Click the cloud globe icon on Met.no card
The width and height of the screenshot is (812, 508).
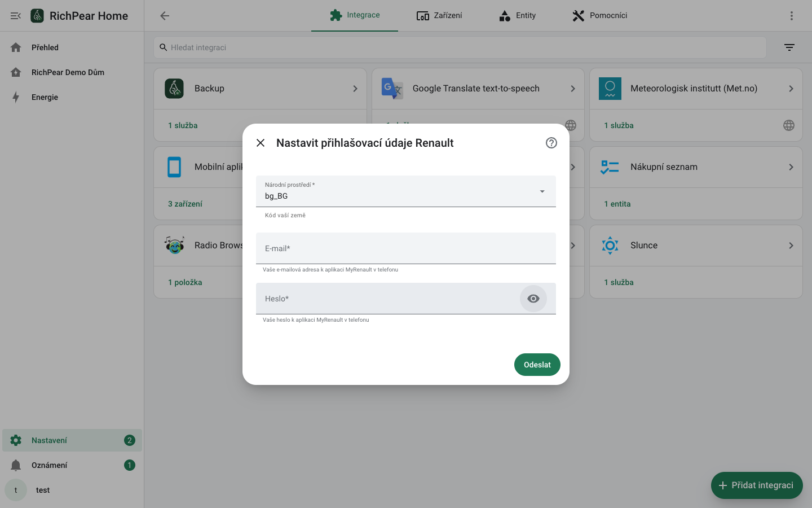(x=789, y=125)
